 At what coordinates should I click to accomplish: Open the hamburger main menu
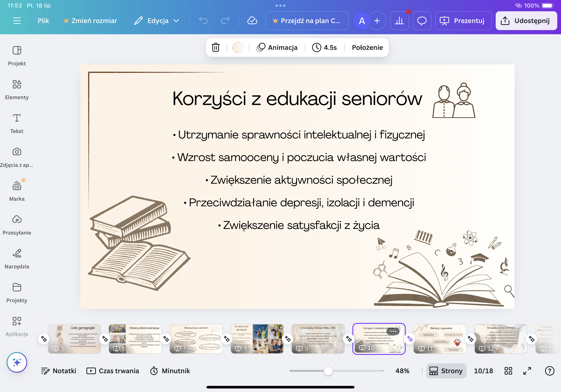point(17,21)
